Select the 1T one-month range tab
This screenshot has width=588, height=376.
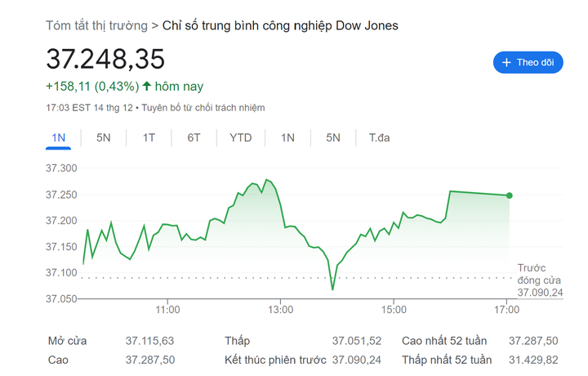pyautogui.click(x=149, y=137)
